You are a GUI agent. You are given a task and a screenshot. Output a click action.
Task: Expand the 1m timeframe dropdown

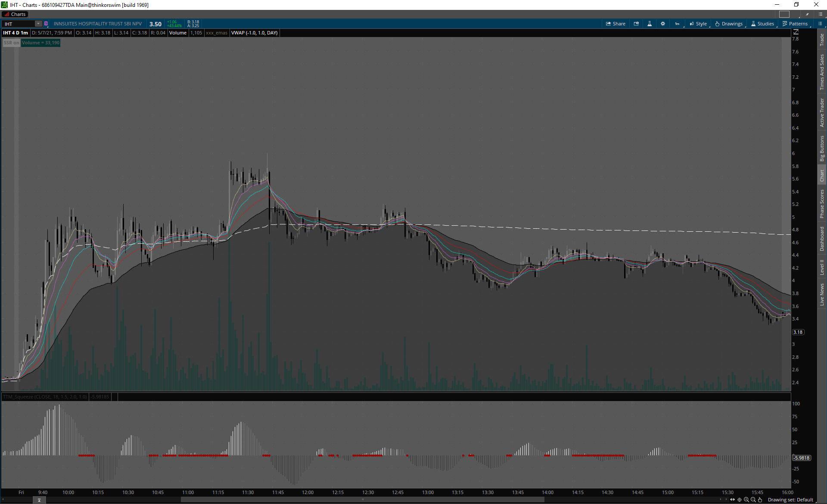tap(678, 24)
